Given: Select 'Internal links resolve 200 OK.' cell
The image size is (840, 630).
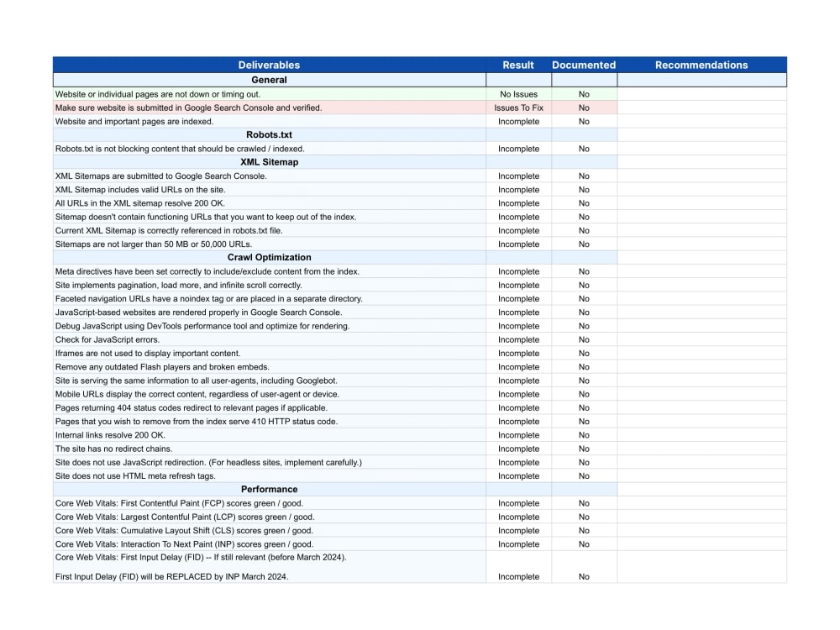Looking at the screenshot, I should point(269,435).
